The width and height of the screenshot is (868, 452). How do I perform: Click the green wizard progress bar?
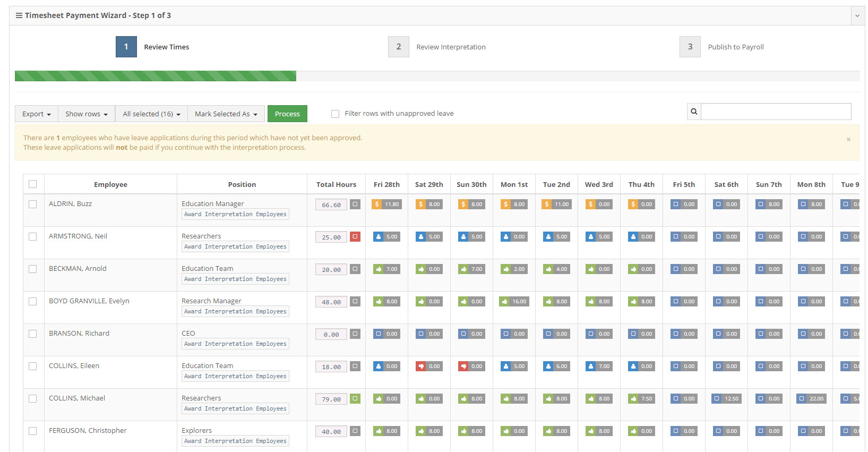pos(156,76)
